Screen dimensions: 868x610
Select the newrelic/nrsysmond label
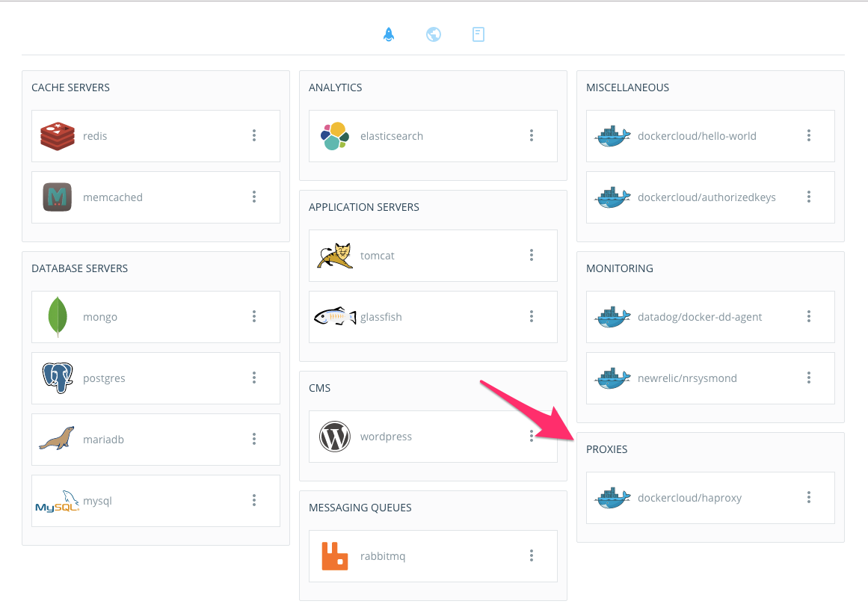pyautogui.click(x=687, y=378)
